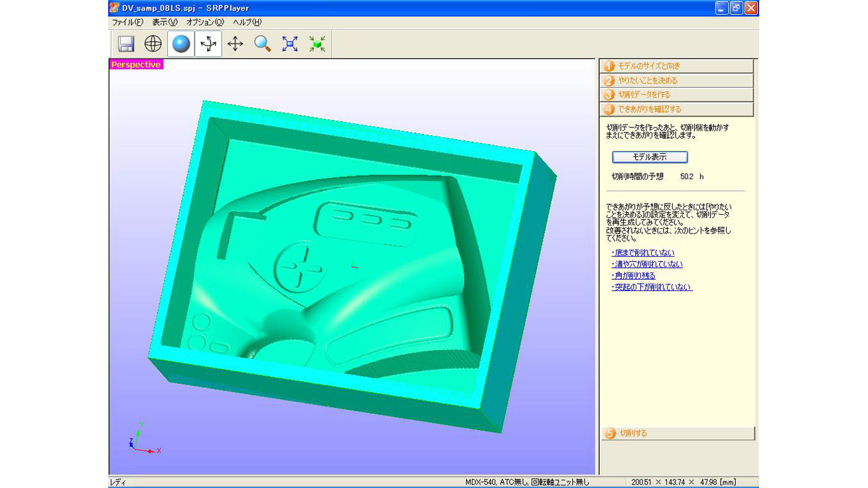Click the green cube center-view icon
The width and height of the screenshot is (868, 488).
pyautogui.click(x=317, y=44)
